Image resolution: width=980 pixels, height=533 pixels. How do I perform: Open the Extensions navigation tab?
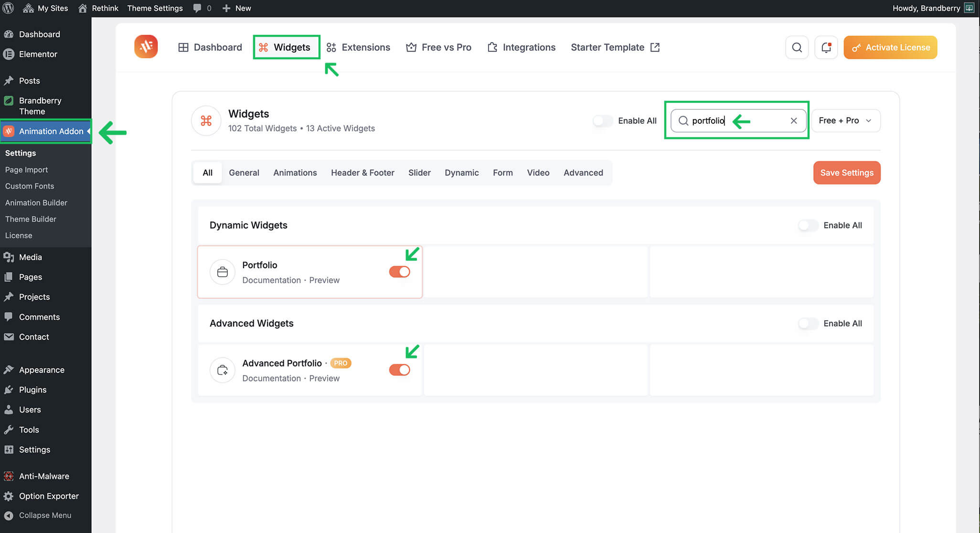click(x=358, y=47)
